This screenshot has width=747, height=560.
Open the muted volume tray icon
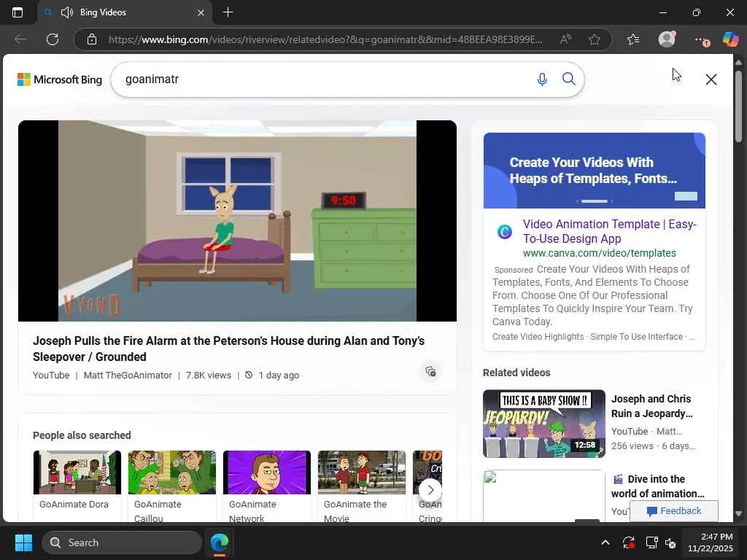(x=670, y=542)
